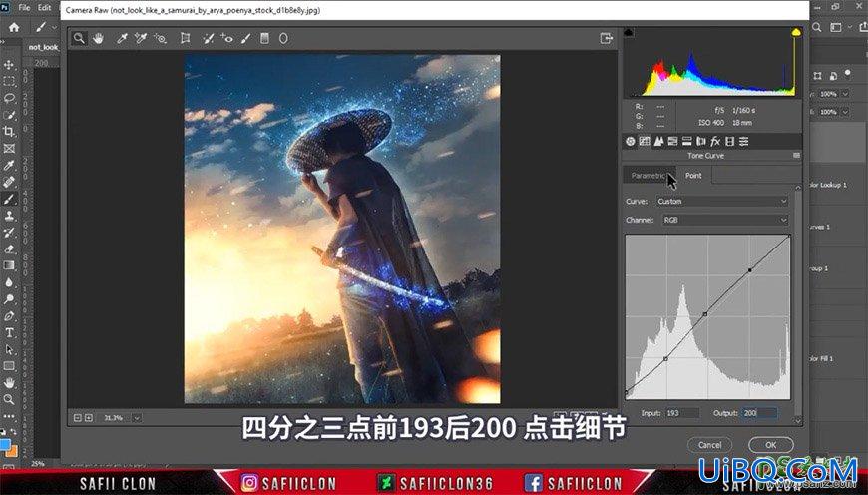
Task: Confirm with the OK button
Action: pos(770,445)
